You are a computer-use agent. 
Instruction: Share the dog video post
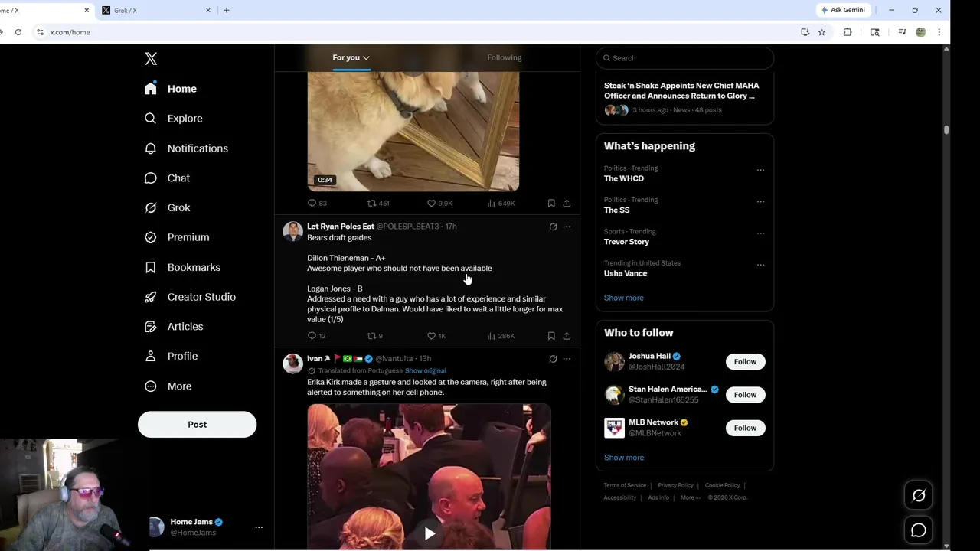click(x=567, y=204)
